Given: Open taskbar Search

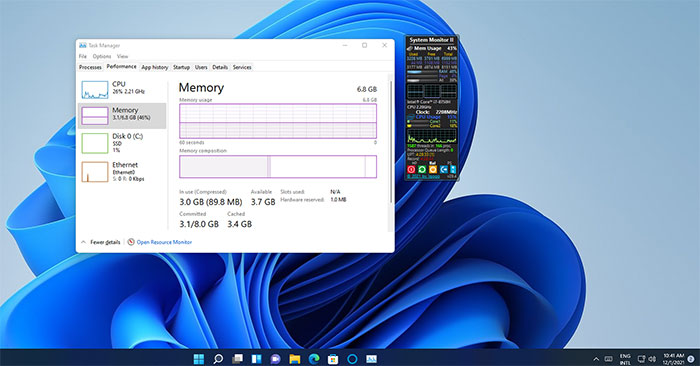Looking at the screenshot, I should click(218, 358).
